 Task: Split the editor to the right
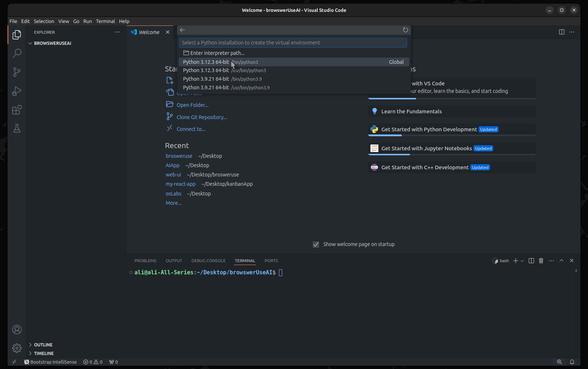[561, 32]
